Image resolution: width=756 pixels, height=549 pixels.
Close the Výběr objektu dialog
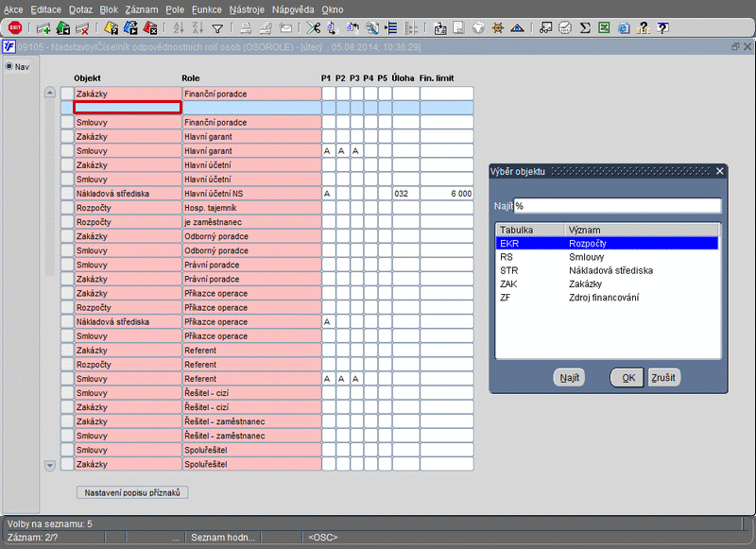tap(719, 171)
